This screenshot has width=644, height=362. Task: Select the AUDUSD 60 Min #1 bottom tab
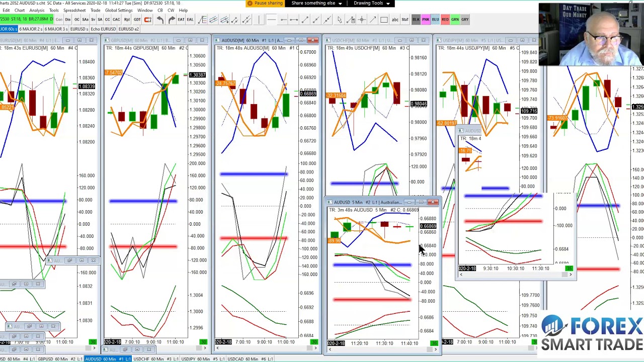pyautogui.click(x=108, y=359)
